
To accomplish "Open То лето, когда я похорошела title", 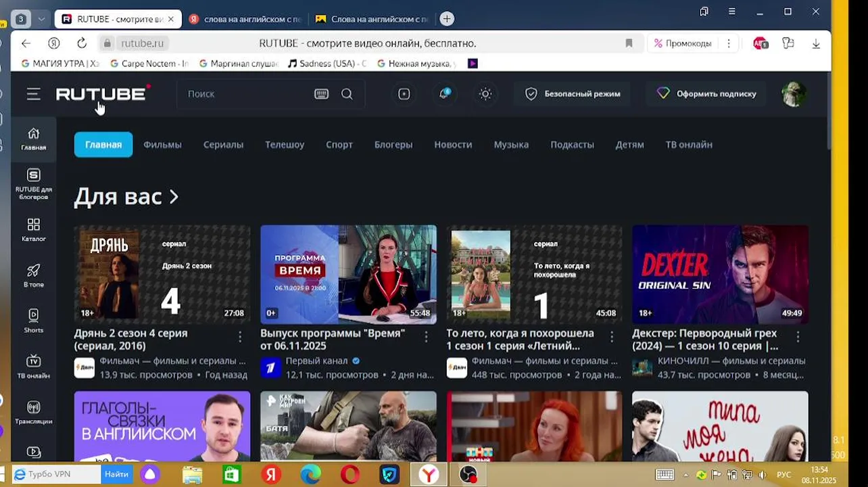I will click(521, 340).
